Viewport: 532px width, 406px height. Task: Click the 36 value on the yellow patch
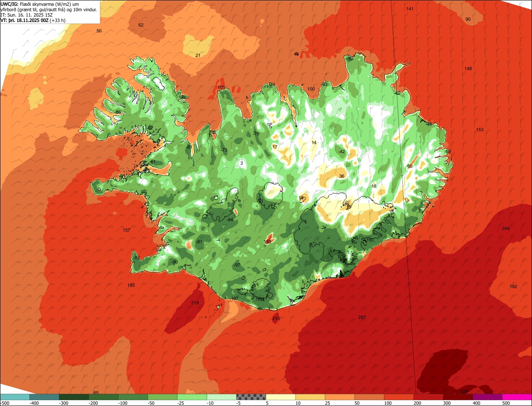[342, 176]
